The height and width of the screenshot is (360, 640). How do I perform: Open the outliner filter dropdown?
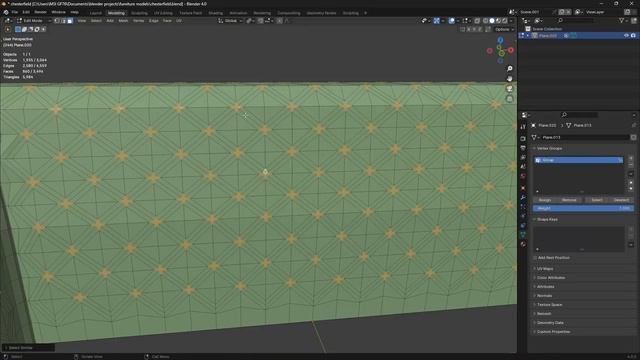click(x=623, y=20)
